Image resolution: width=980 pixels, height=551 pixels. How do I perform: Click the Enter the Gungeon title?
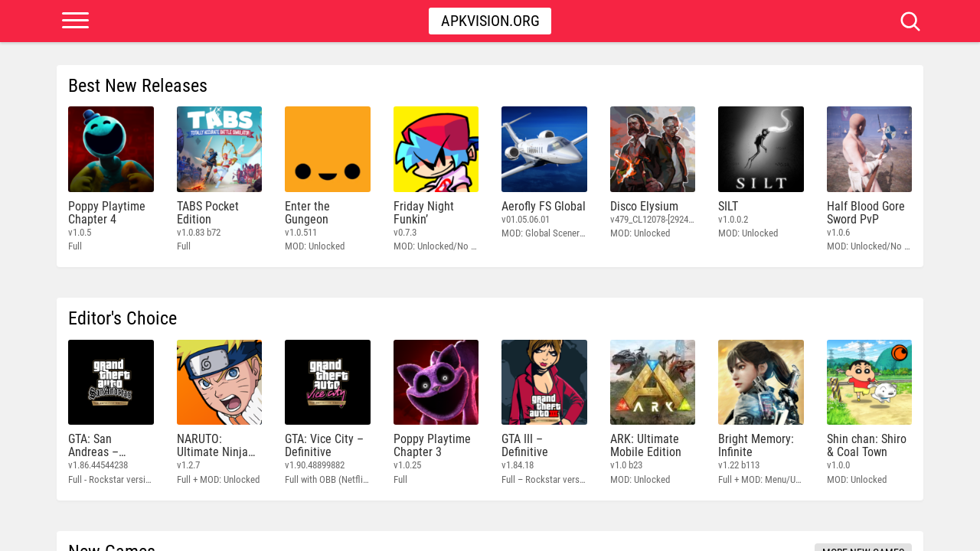click(x=307, y=213)
